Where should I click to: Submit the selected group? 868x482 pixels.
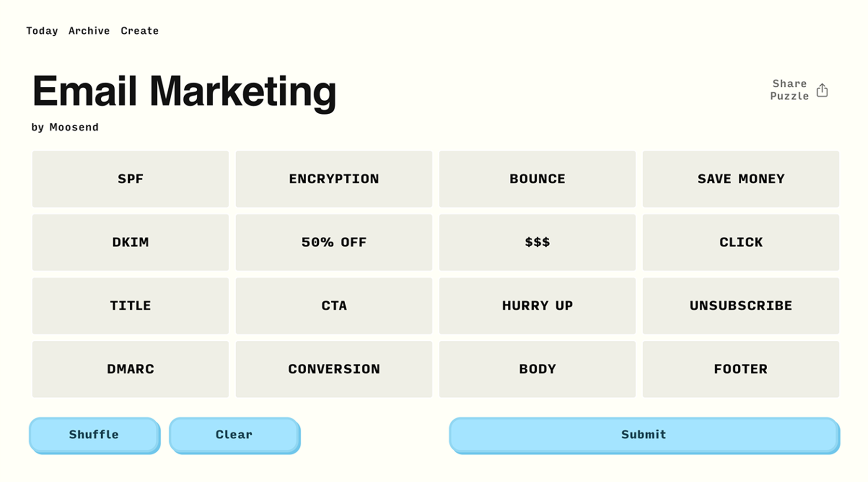(x=644, y=435)
